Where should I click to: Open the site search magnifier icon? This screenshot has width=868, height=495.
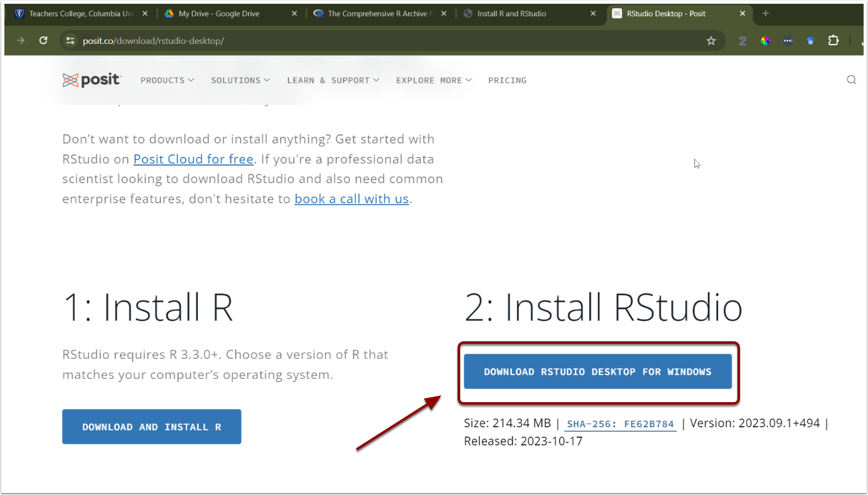point(851,80)
